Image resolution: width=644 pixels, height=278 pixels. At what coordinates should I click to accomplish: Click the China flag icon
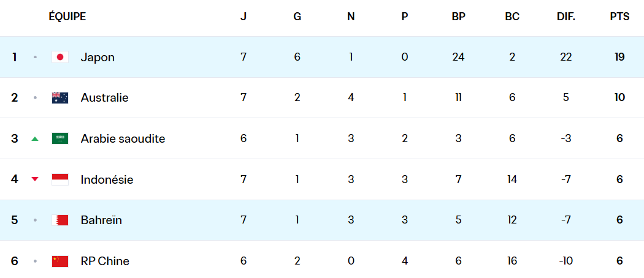pyautogui.click(x=60, y=261)
